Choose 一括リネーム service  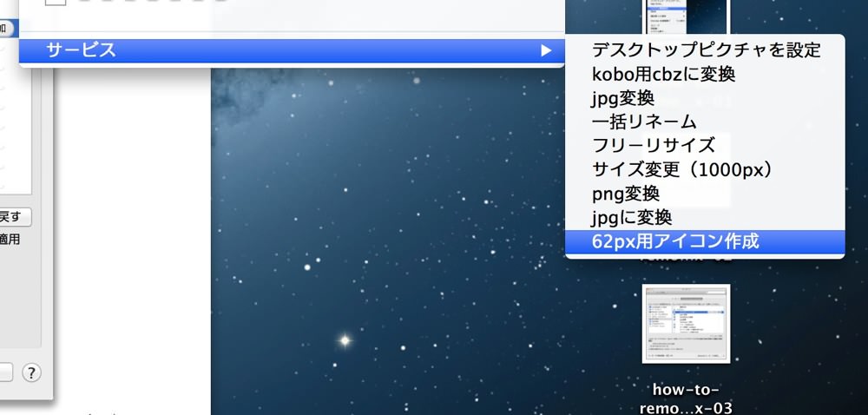(705, 122)
